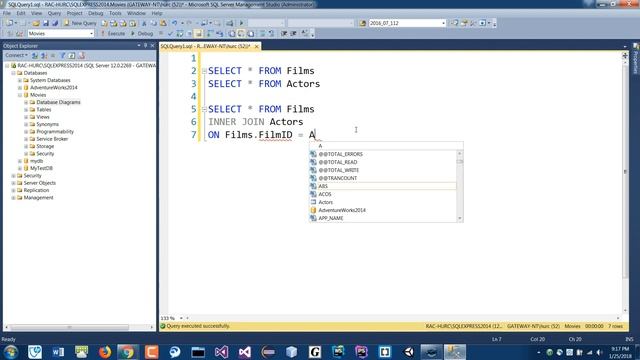
Task: Cut selection using the scissors icon
Action: click(144, 23)
